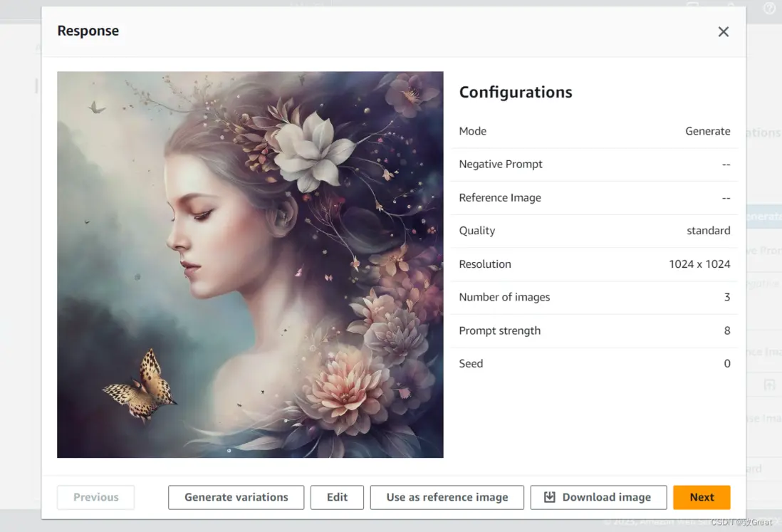Click the Prompt strength label

point(500,330)
